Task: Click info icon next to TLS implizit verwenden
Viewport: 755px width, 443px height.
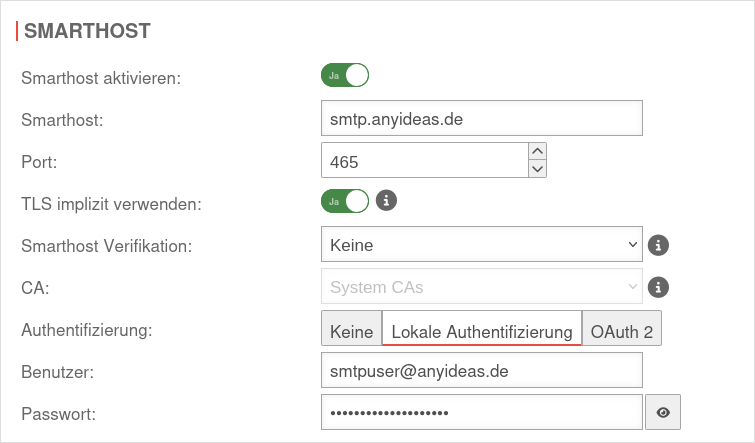Action: click(x=386, y=202)
